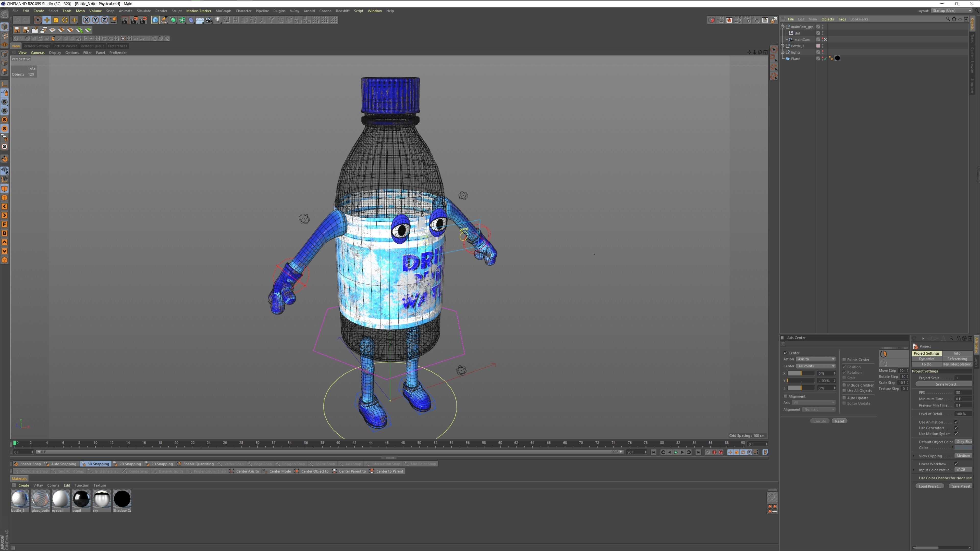Open the Character menu

click(243, 11)
